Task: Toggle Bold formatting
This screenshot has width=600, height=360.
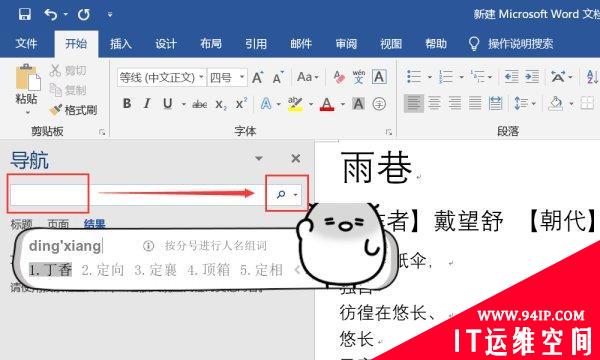Action: pyautogui.click(x=127, y=104)
